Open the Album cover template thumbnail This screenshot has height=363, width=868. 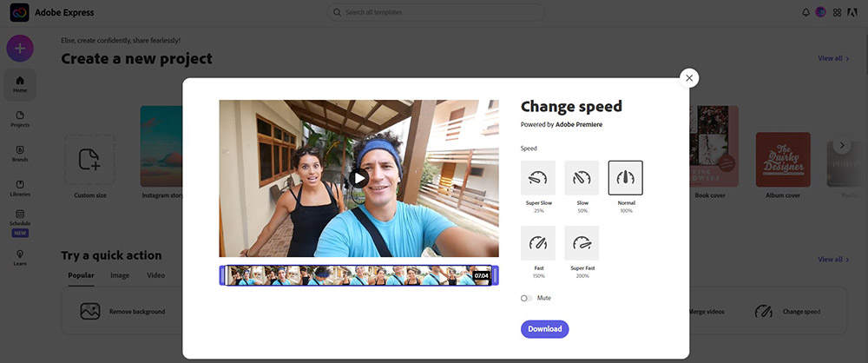783,159
